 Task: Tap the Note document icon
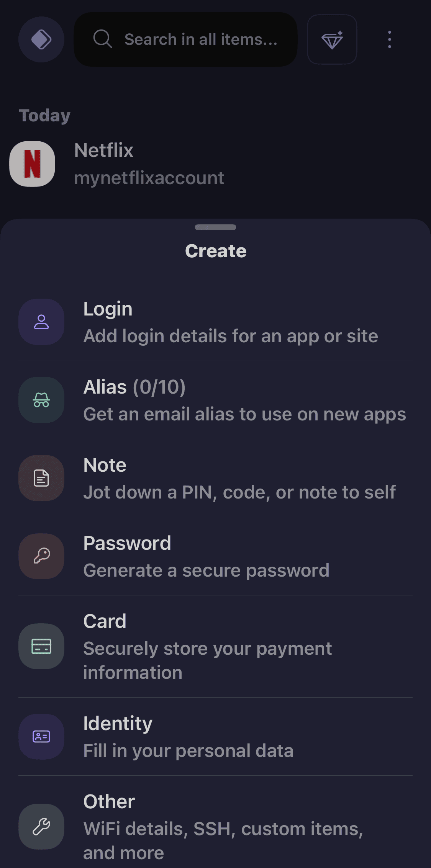(41, 478)
